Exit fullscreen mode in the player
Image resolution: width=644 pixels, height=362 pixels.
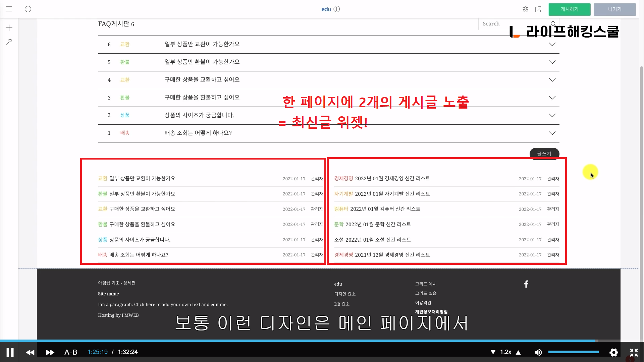(634, 352)
